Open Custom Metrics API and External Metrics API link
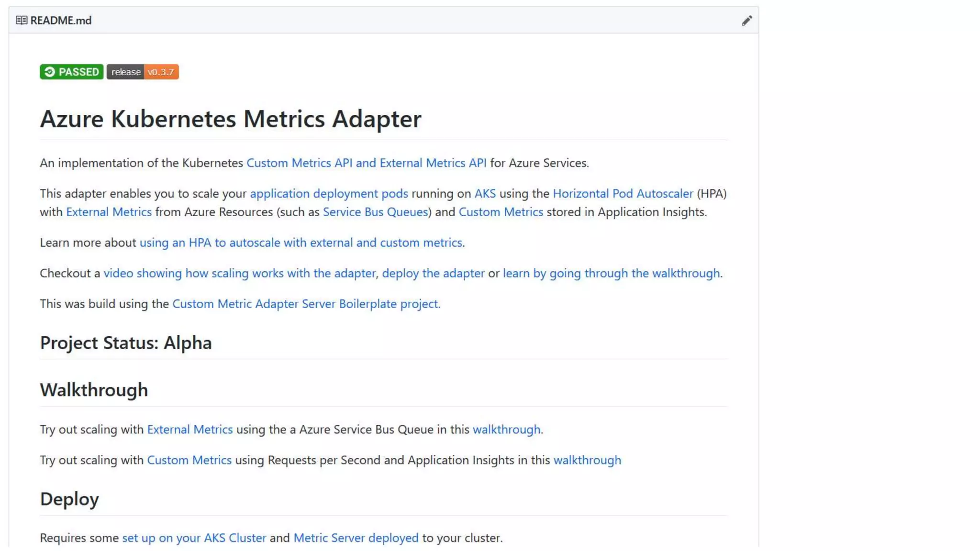The height and width of the screenshot is (551, 980). pos(366,163)
